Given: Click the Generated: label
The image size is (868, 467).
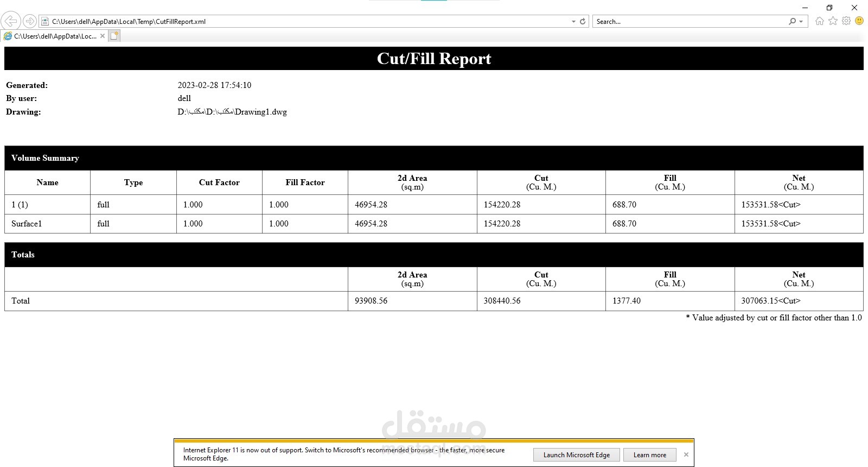Looking at the screenshot, I should tap(27, 85).
